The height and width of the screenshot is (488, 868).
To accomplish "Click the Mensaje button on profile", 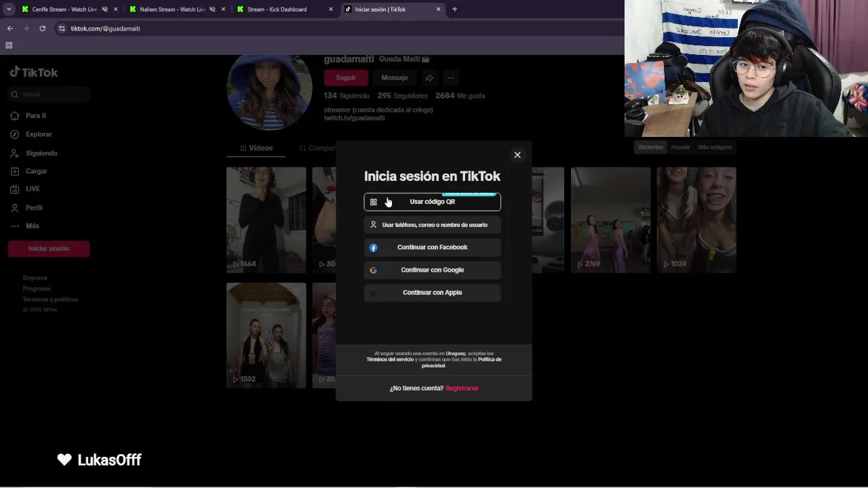I will point(395,77).
